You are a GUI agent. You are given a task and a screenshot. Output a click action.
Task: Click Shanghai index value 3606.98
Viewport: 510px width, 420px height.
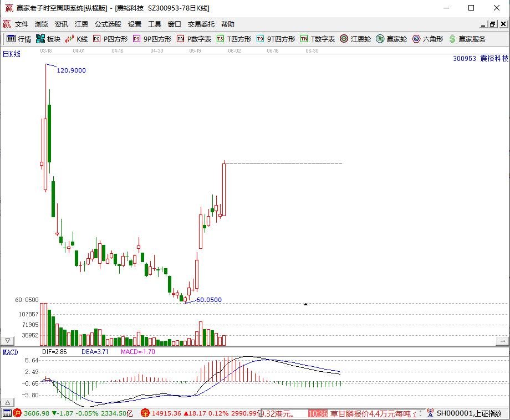point(37,413)
